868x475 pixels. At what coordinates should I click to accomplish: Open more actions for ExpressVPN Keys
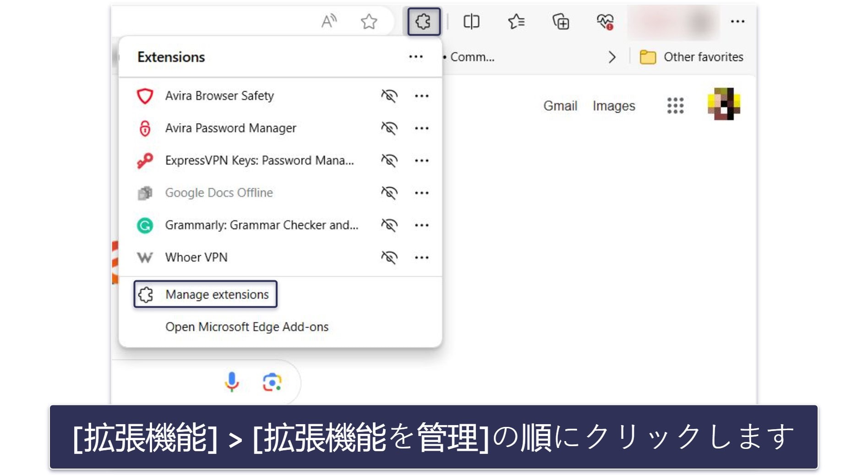coord(421,160)
